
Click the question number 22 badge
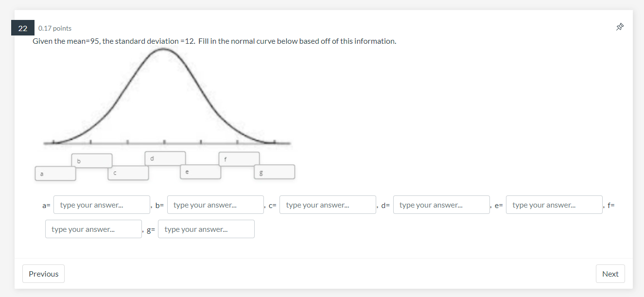point(23,28)
